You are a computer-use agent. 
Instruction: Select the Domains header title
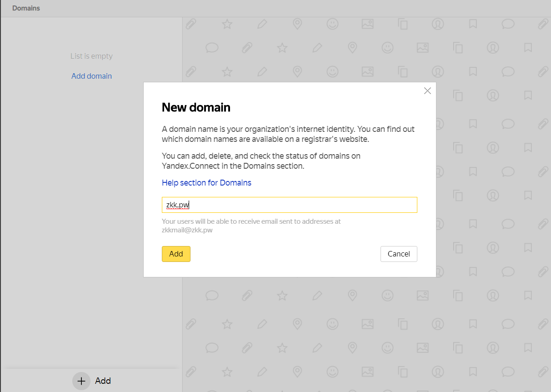coord(26,8)
